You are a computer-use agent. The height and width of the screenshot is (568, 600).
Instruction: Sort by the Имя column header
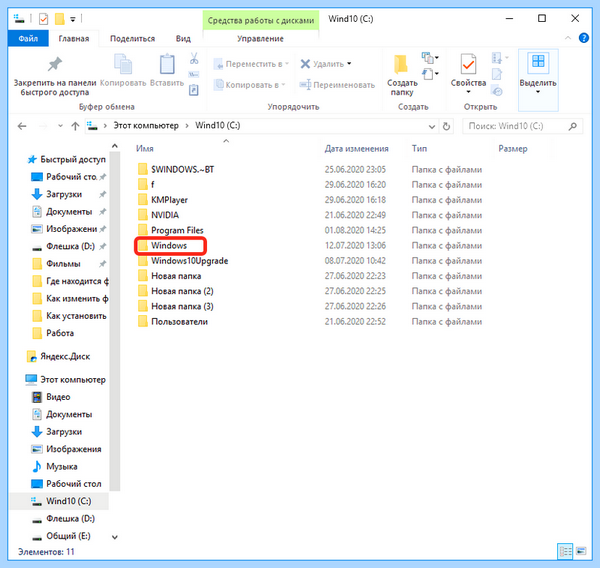pos(145,149)
